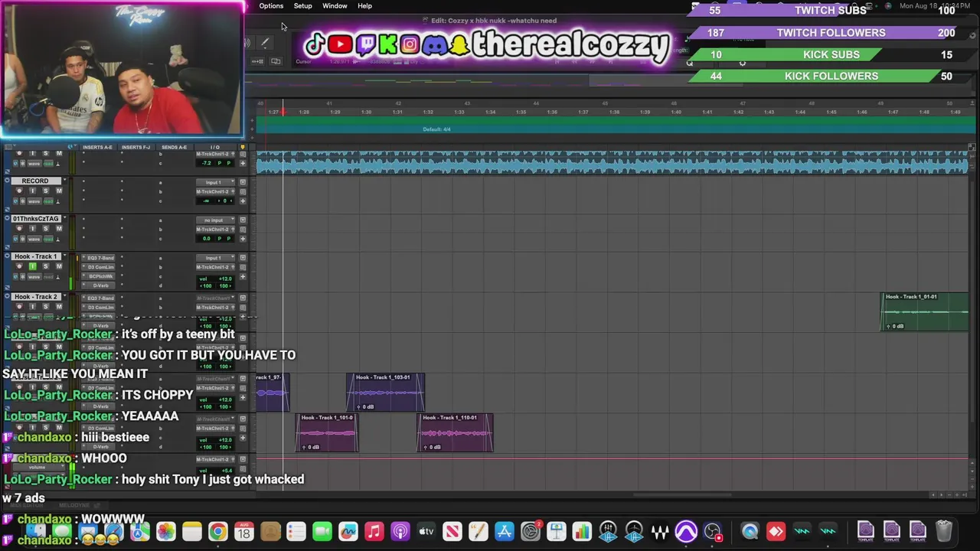Open output M-TrckChnl1-2 selector on RECORD track
Screen dimensions: 980x551
[214, 191]
